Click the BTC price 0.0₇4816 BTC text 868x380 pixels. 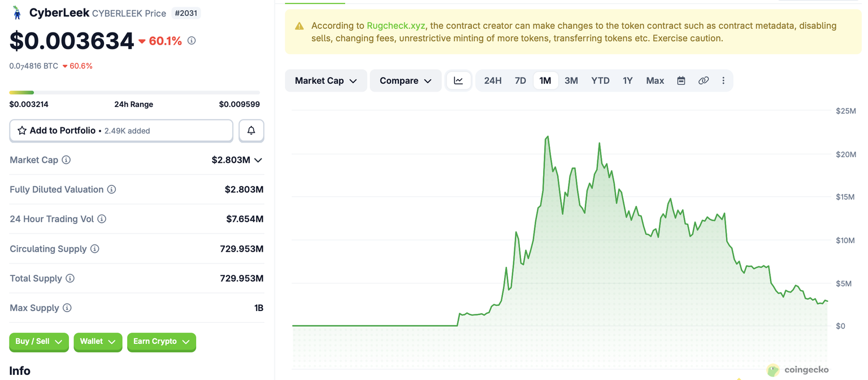[34, 66]
